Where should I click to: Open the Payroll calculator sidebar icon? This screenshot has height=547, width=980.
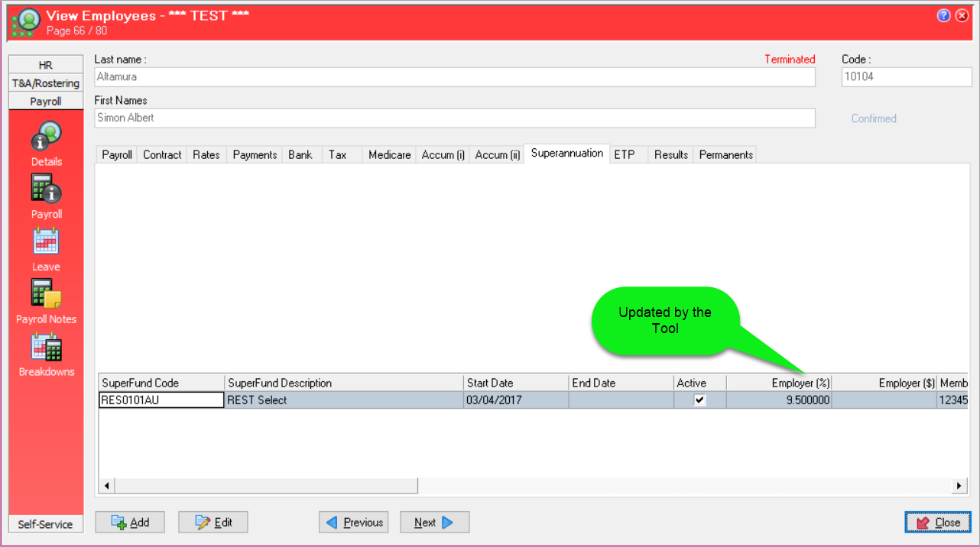click(46, 189)
